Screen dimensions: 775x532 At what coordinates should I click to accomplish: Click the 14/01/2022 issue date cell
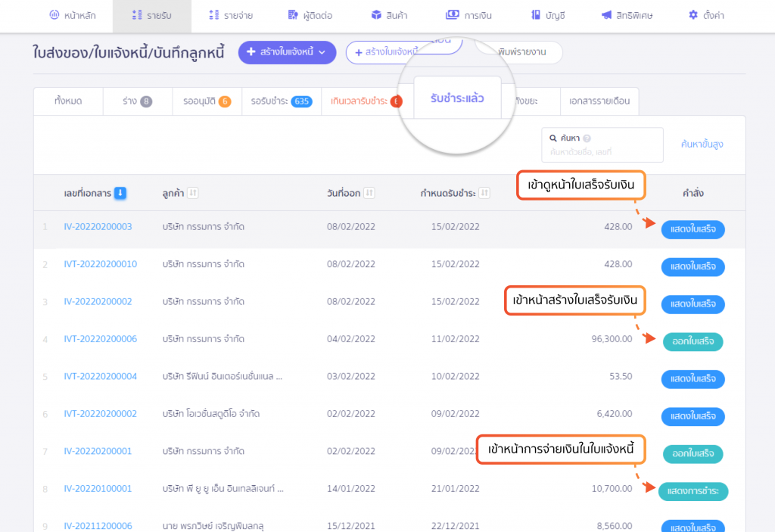pyautogui.click(x=351, y=489)
